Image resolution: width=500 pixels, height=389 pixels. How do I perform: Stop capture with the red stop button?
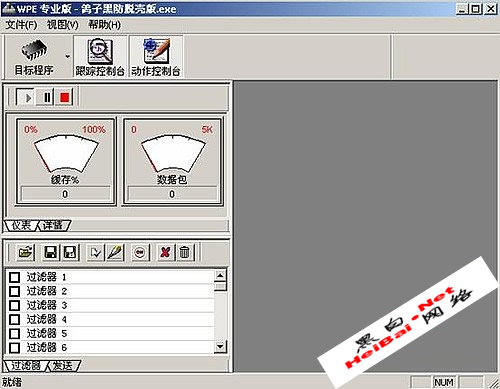(64, 97)
